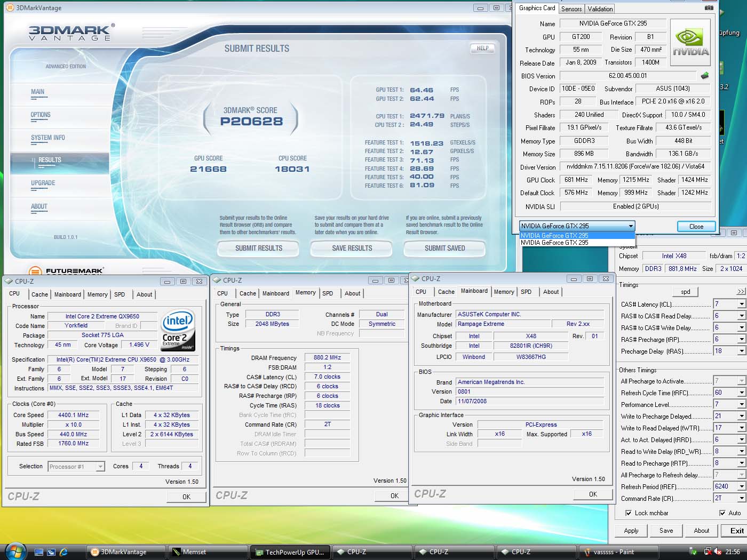Launch Internet Explorer from quick launch

(x=63, y=552)
